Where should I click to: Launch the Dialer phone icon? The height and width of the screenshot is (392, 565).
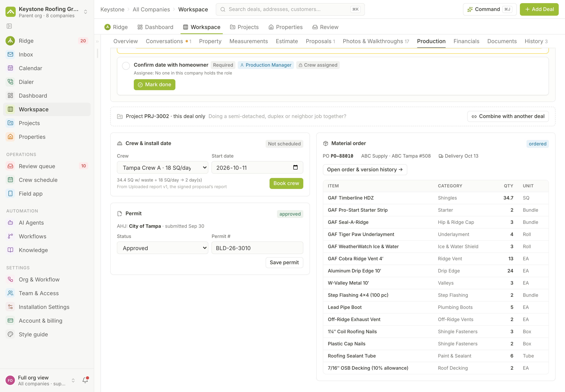(x=10, y=82)
